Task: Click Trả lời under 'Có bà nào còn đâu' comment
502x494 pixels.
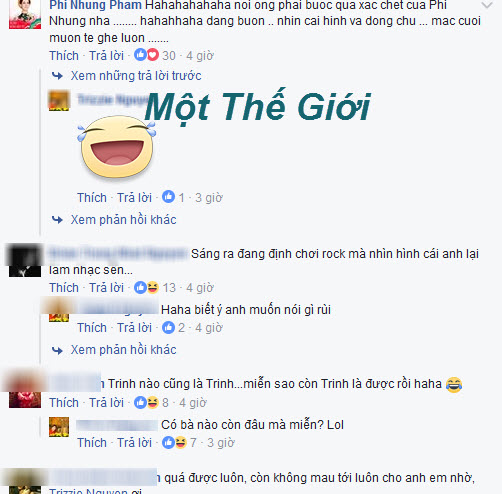Action: tap(134, 442)
